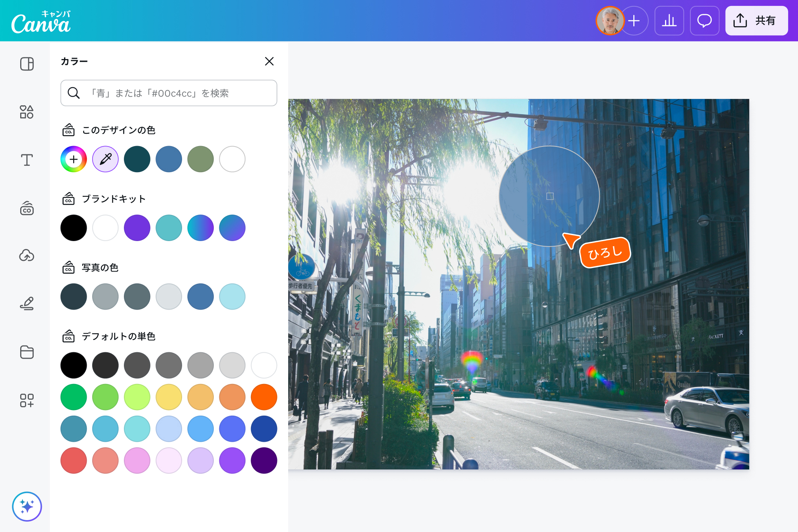798x532 pixels.
Task: Select the dark navy swatch under 写真の色
Action: pos(74,296)
